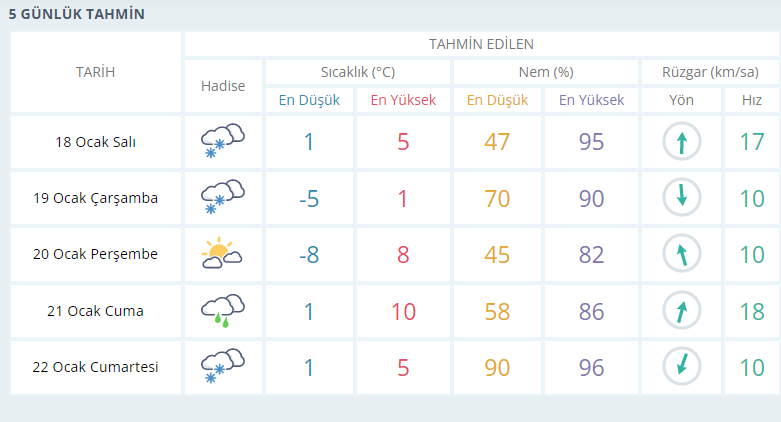Click the snow icon for 19 Ocak Çarşamba
Viewport: 781px width, 422px height.
point(223,197)
